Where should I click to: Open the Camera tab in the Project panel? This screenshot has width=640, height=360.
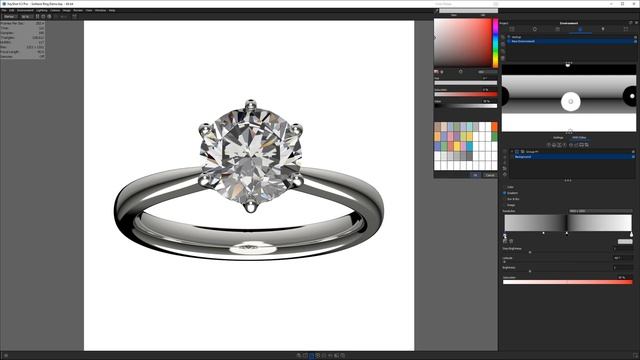click(x=557, y=29)
